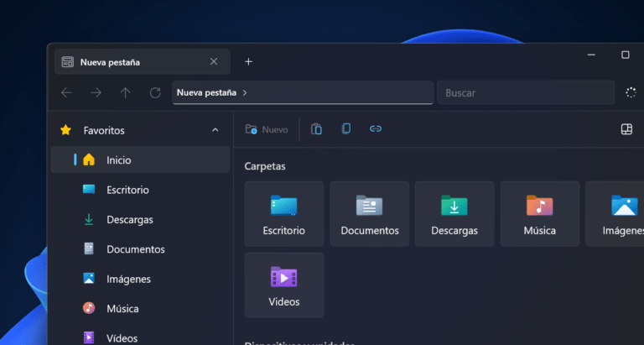Open the Escritorio folder card
644x345 pixels.
point(283,214)
